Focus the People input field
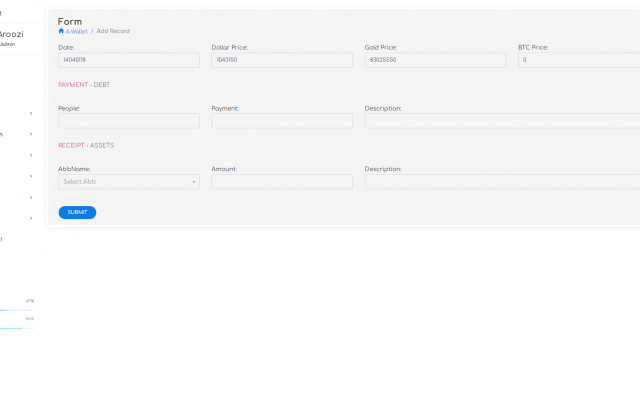Viewport: 640px width, 400px height. coord(129,121)
